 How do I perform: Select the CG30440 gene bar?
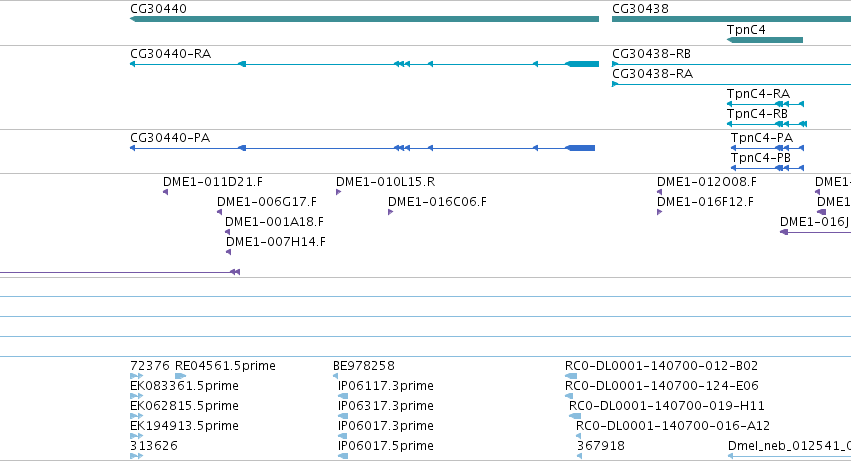click(x=364, y=19)
